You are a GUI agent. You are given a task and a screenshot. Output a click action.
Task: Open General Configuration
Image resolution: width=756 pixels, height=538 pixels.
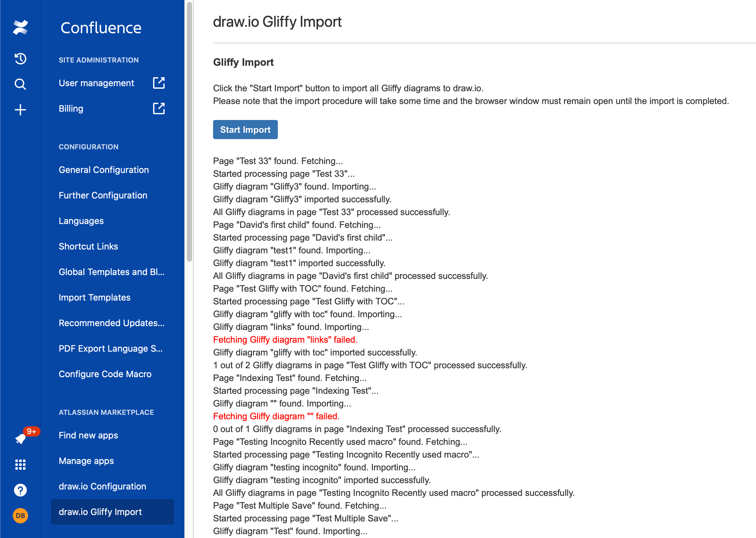[104, 170]
